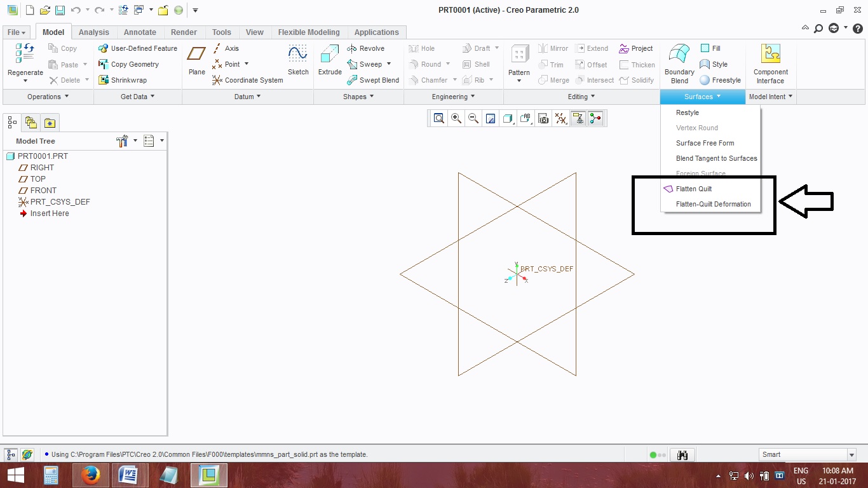Select the Revolve tool

pos(365,48)
